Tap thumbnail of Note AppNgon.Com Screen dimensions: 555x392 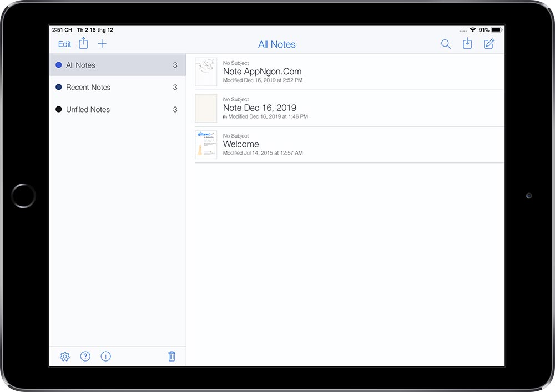(206, 72)
